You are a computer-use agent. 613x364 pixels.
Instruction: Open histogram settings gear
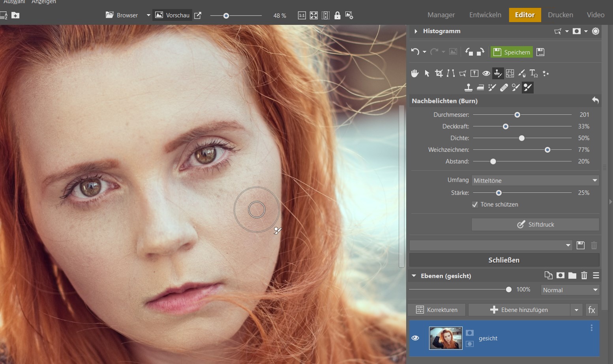point(596,31)
